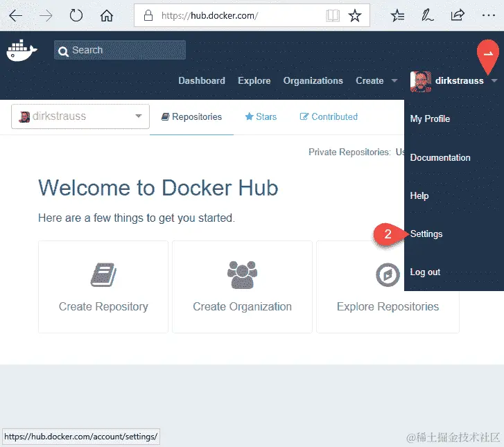This screenshot has width=504, height=447.
Task: Go back with the browser back arrow
Action: click(x=15, y=15)
